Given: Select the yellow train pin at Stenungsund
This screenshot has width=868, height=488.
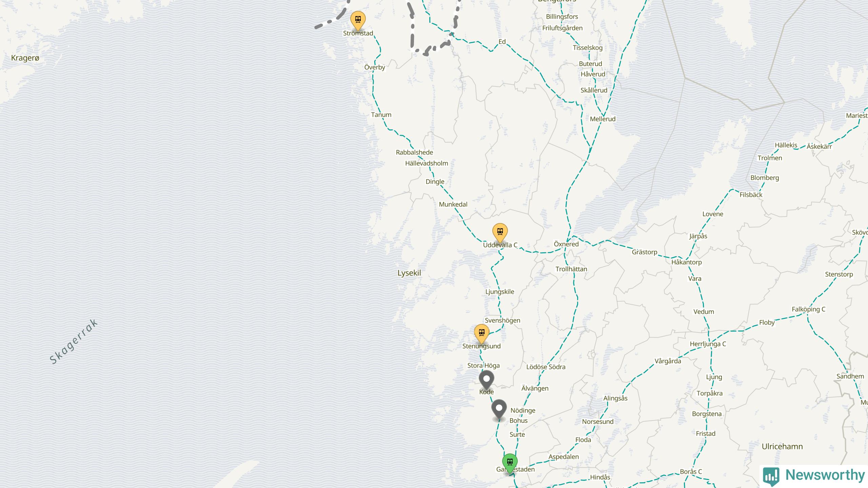Looking at the screenshot, I should pyautogui.click(x=481, y=334).
